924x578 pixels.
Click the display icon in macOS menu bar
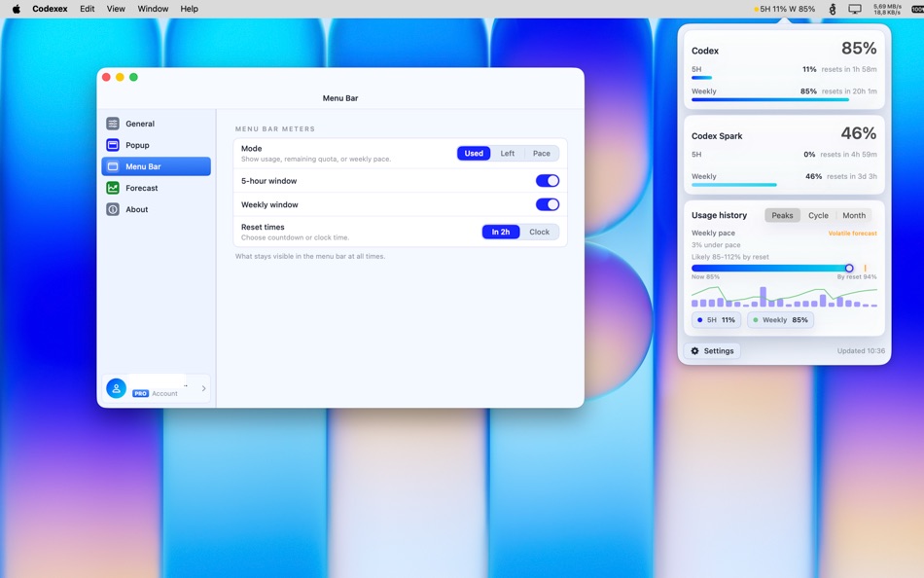[x=855, y=9]
